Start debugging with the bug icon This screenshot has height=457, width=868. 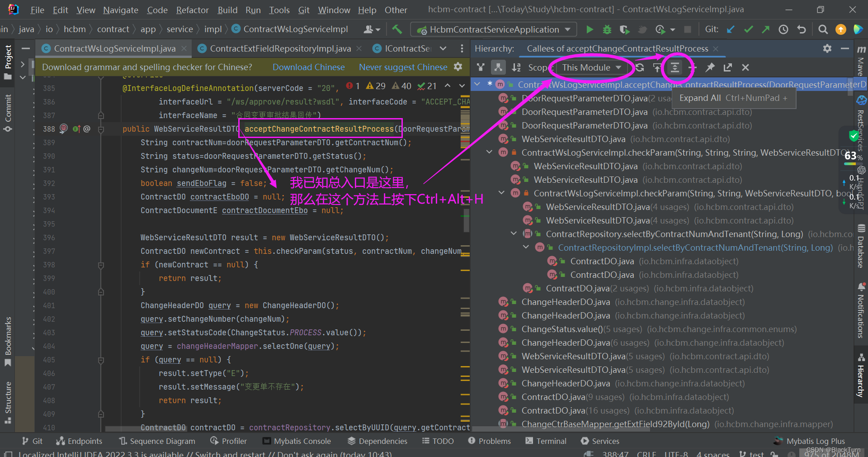pyautogui.click(x=607, y=29)
